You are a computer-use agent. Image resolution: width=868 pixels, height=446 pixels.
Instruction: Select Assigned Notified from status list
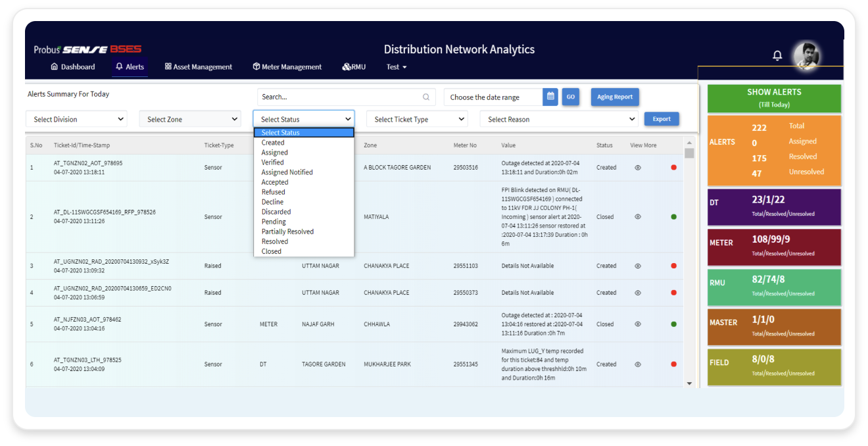(287, 172)
